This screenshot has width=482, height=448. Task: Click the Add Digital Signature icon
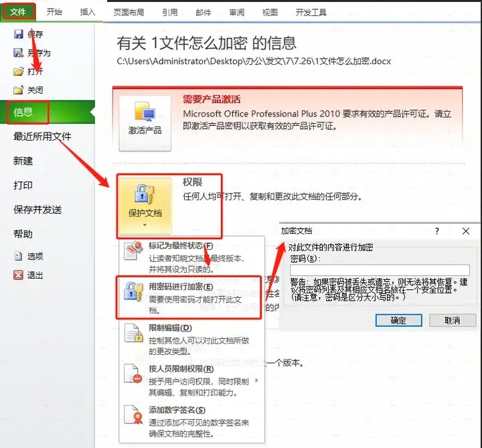(x=133, y=415)
